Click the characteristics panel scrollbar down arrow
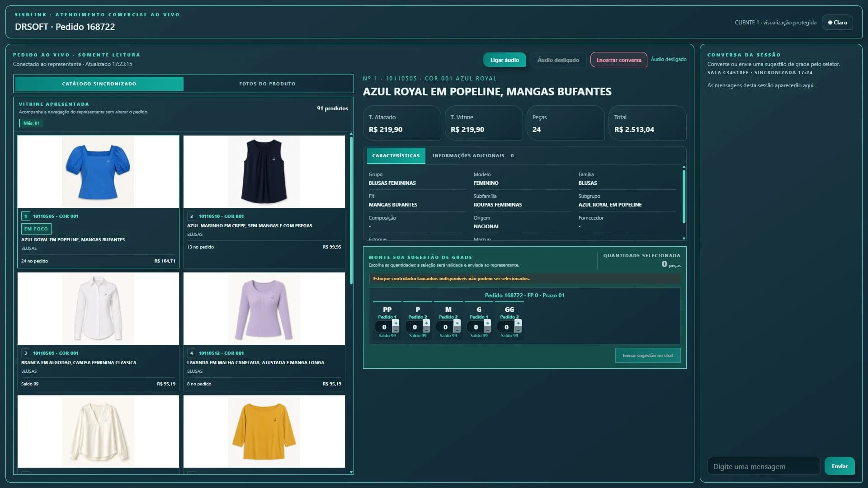The image size is (868, 488). point(684,239)
